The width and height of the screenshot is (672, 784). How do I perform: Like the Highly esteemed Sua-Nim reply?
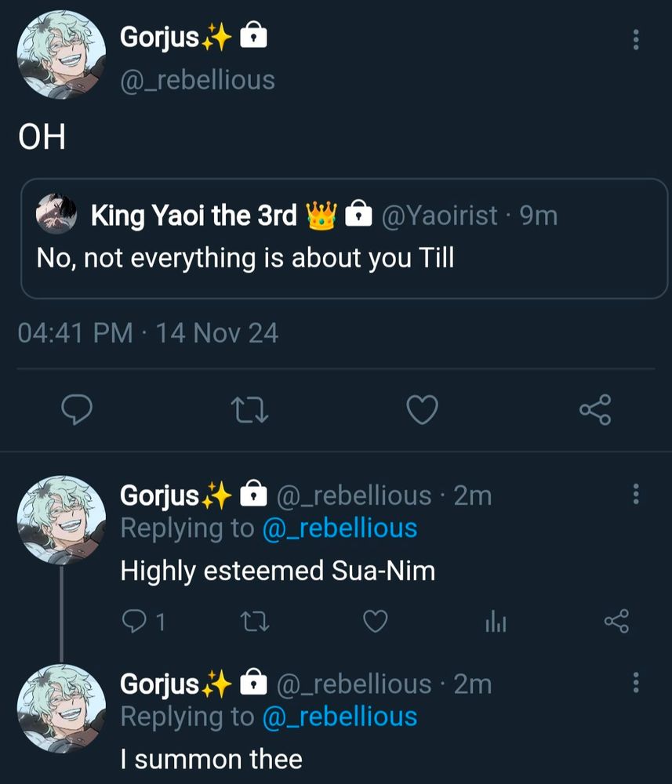(376, 622)
